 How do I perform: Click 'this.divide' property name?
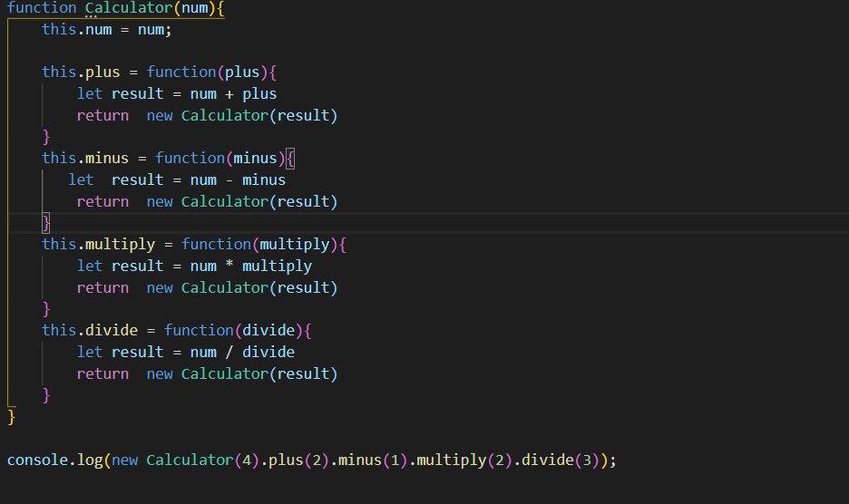90,331
